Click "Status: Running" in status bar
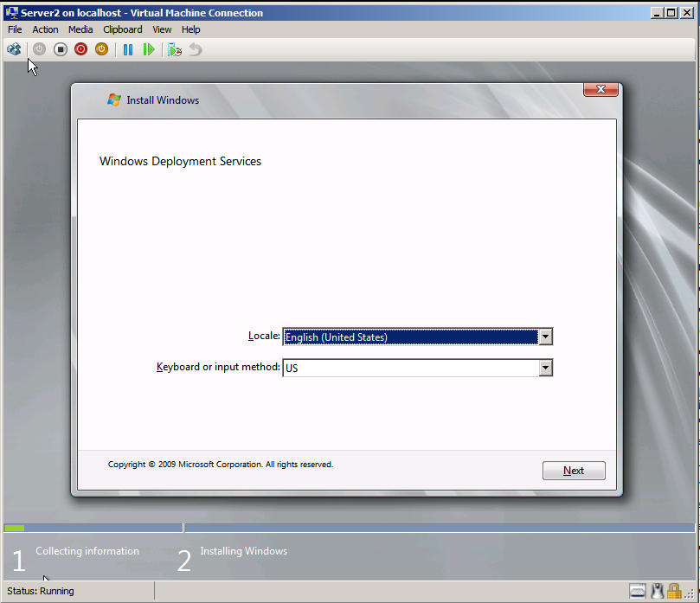 point(41,591)
